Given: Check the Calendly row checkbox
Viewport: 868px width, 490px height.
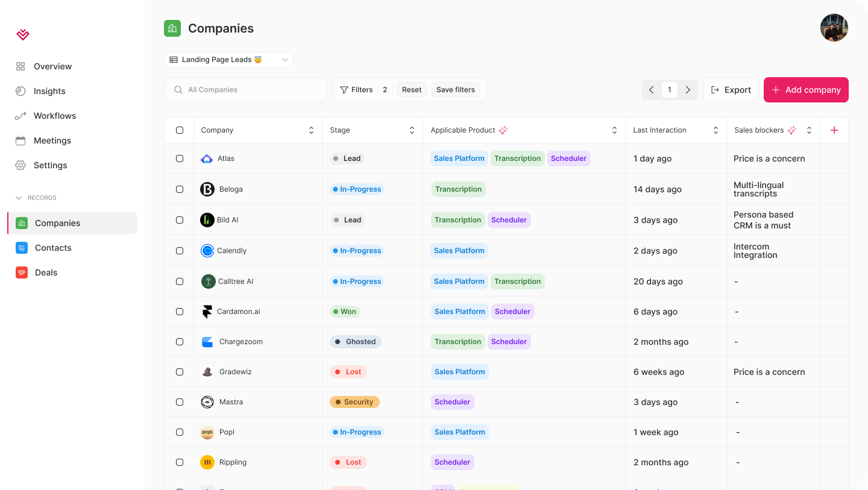Looking at the screenshot, I should 180,251.
